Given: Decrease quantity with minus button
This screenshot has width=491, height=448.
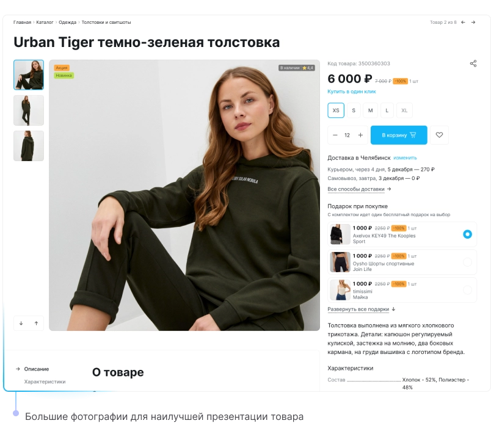Looking at the screenshot, I should coord(335,135).
